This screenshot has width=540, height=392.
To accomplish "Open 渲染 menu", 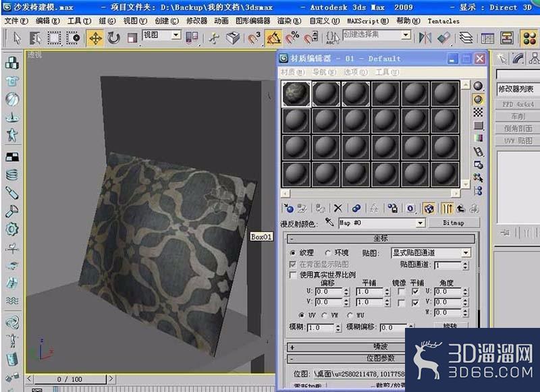I will click(x=289, y=21).
